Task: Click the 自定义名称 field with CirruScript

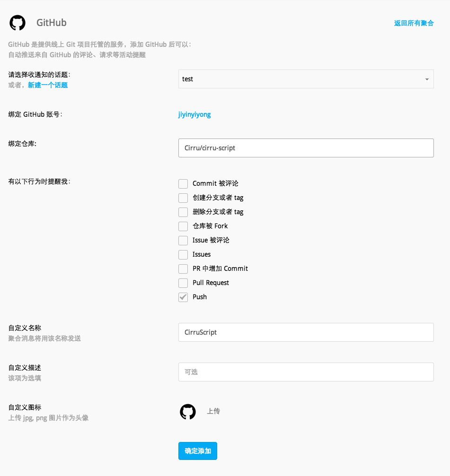Action: click(x=306, y=332)
